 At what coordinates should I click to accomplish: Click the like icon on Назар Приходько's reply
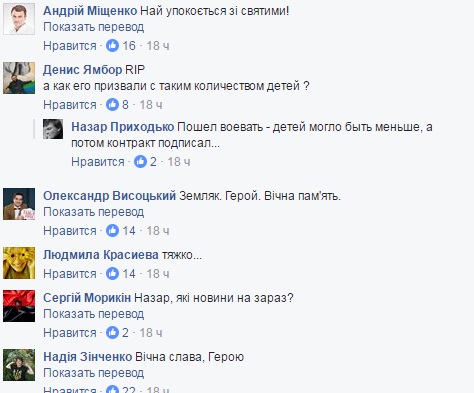(140, 162)
